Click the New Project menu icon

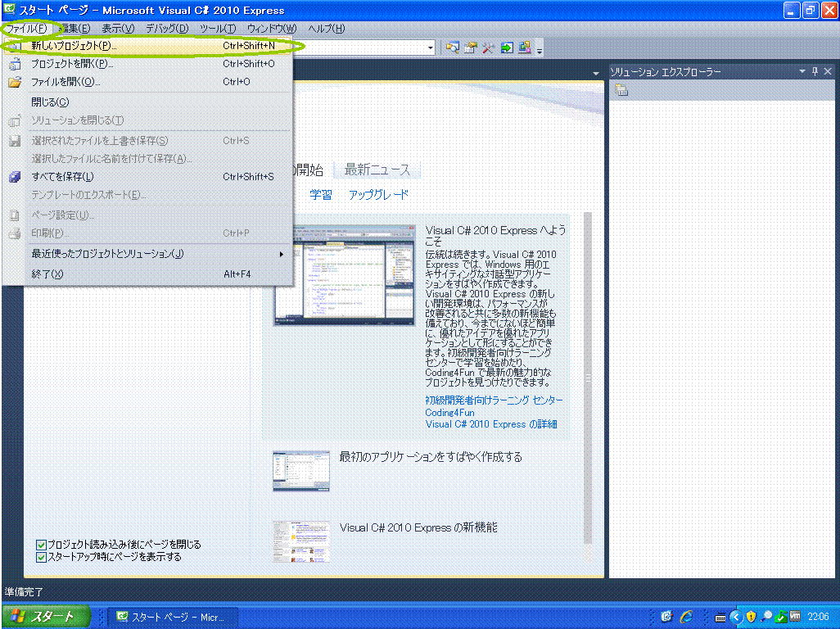point(15,46)
